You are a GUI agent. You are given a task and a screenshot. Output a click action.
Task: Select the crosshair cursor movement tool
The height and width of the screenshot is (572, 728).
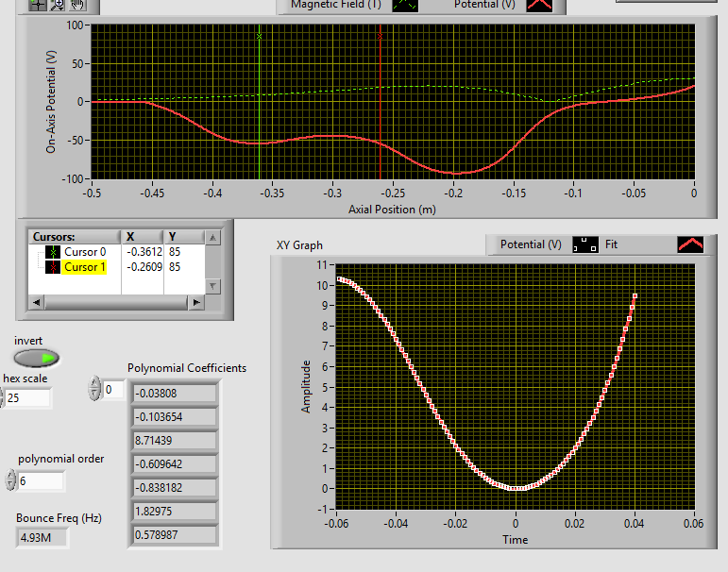[38, 4]
